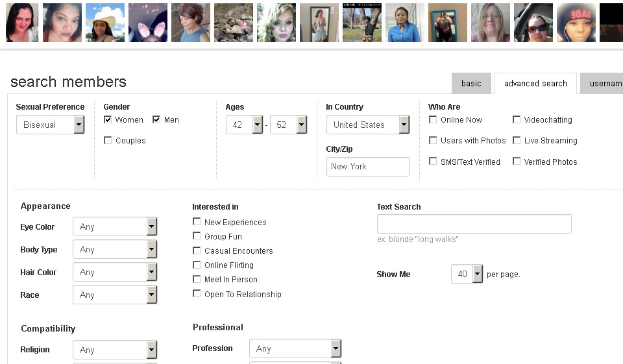Enable the Online Now filter
This screenshot has height=364, width=623.
coord(433,119)
